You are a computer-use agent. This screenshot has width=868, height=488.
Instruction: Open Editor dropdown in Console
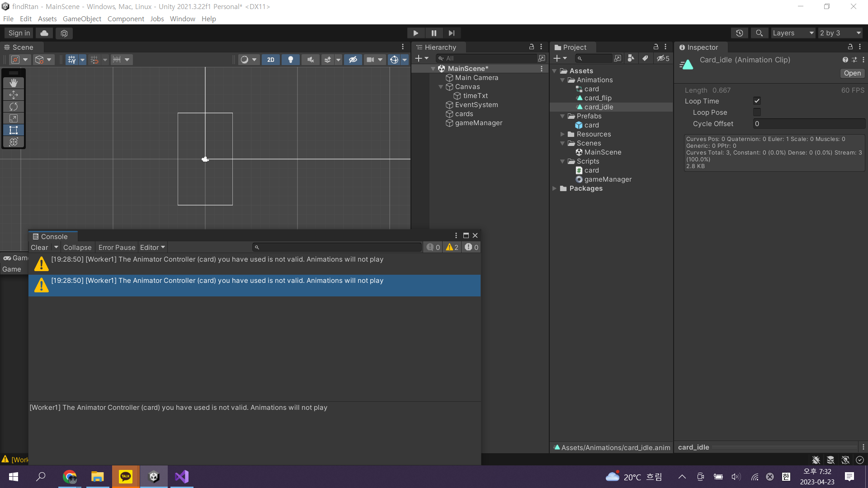(x=153, y=248)
